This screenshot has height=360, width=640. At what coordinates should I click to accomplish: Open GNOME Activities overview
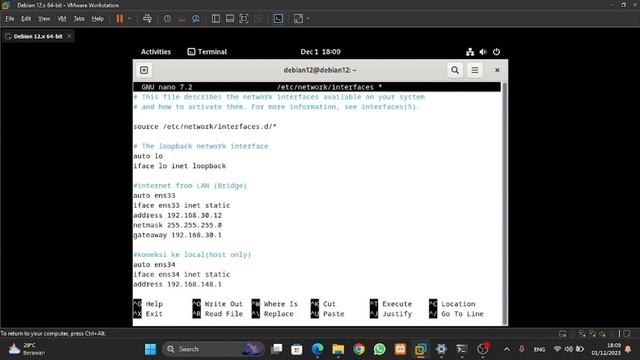[156, 52]
